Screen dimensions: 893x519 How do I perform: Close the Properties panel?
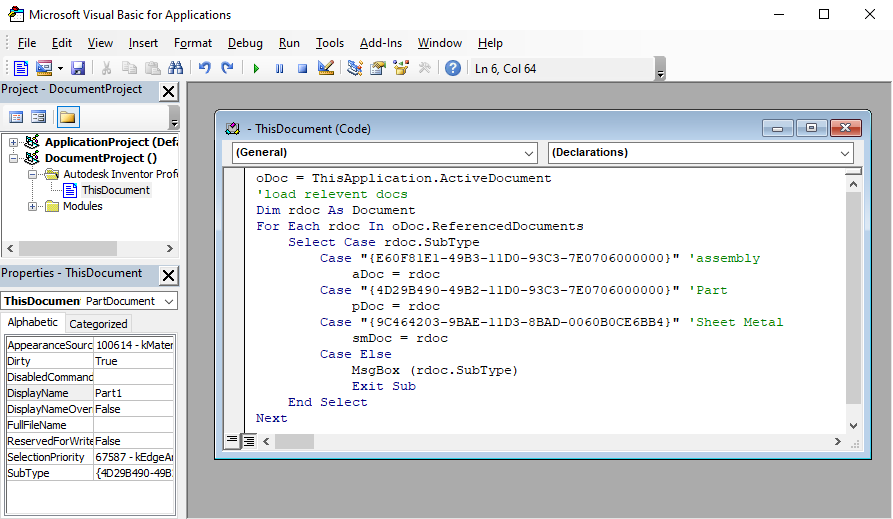click(x=168, y=275)
